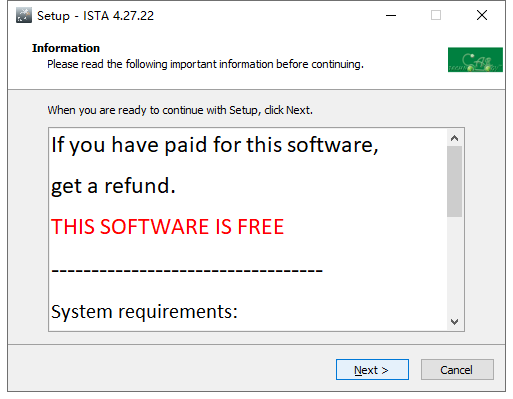513x399 pixels.
Task: Click the 'When you are ready' instruction label
Action: click(180, 110)
